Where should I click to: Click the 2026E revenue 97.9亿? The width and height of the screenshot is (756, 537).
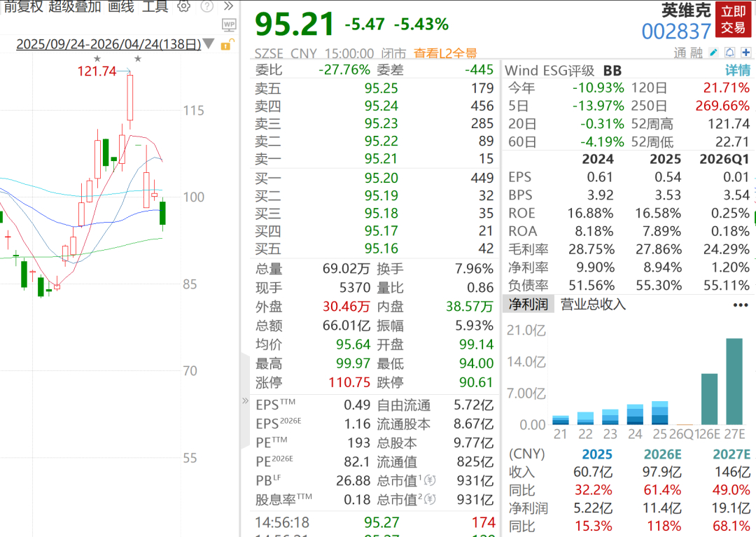(661, 472)
